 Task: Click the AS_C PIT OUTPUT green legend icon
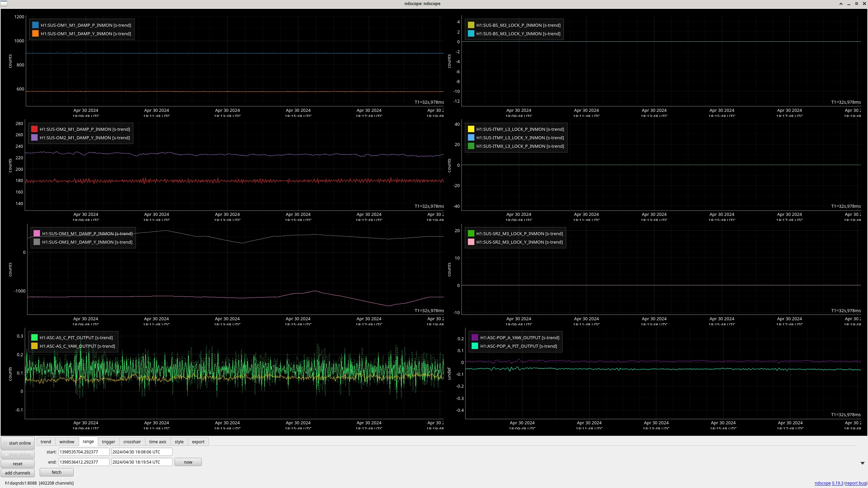tap(34, 338)
